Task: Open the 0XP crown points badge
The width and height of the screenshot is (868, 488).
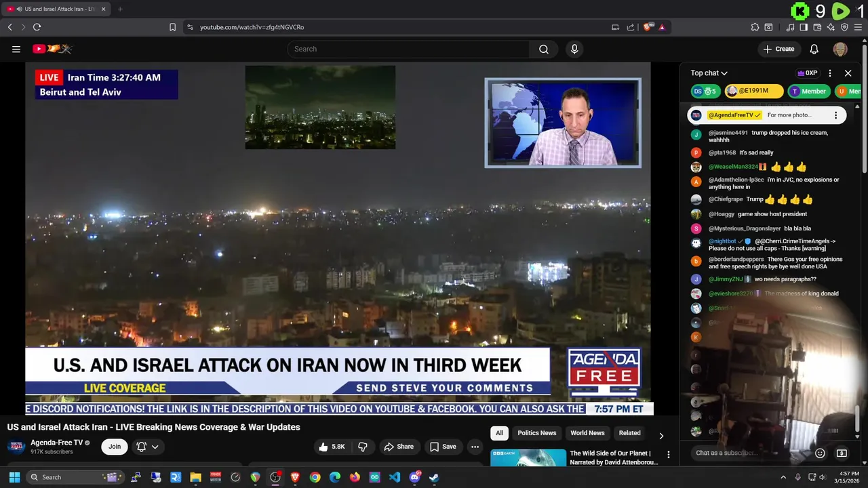Action: pos(807,73)
